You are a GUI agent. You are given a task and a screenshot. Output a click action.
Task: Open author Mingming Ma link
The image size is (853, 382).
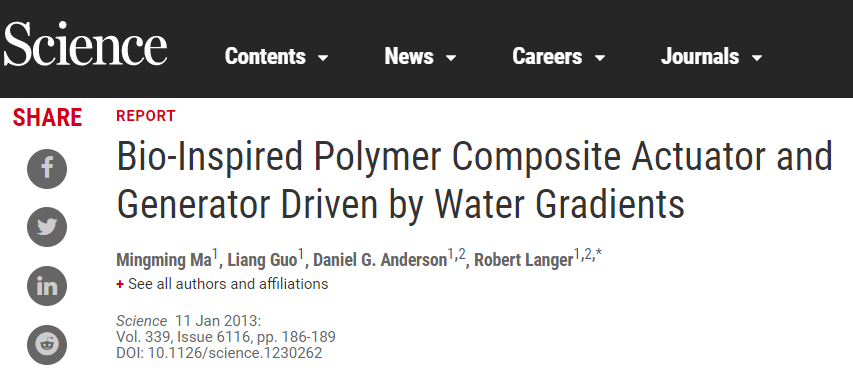click(164, 260)
